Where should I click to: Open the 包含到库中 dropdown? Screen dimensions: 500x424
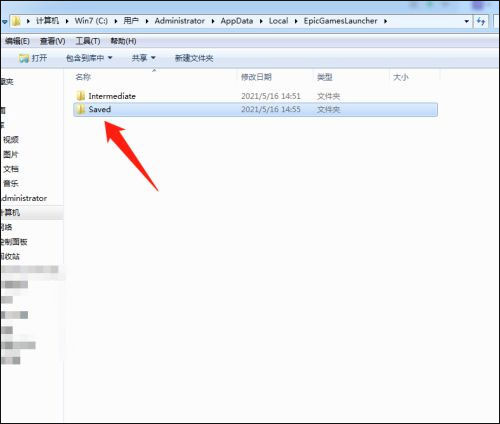point(89,58)
